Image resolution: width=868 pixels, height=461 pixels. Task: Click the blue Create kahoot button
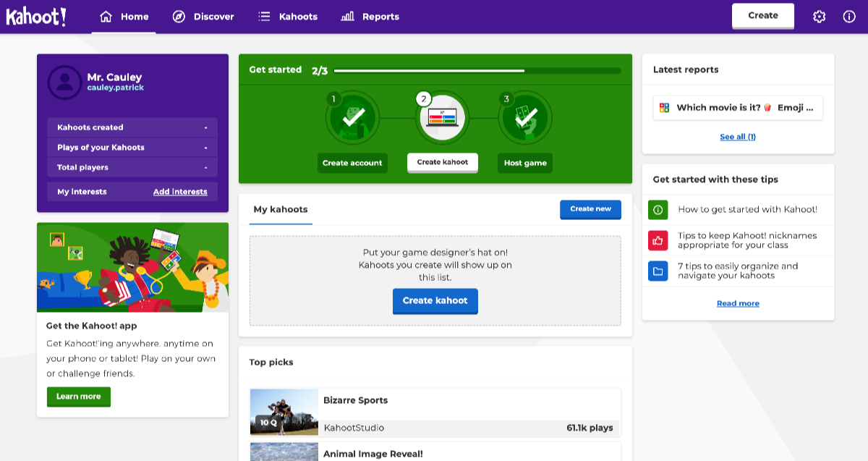(x=435, y=301)
